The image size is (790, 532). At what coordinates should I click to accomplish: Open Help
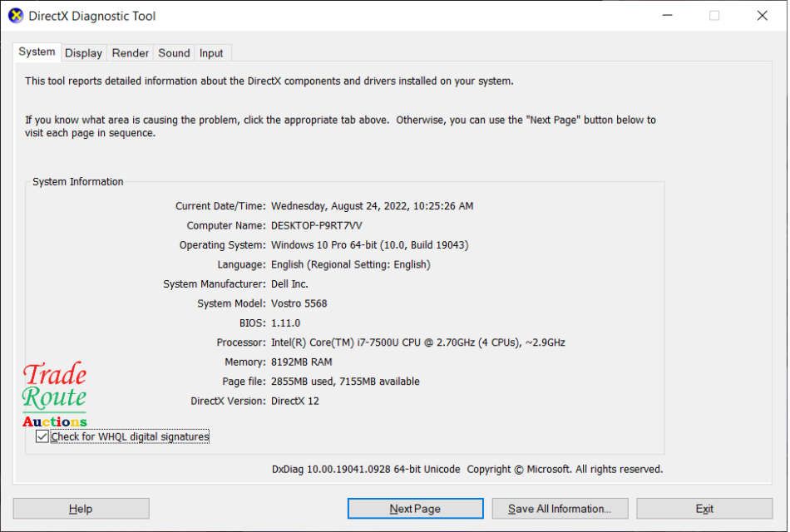pos(81,508)
